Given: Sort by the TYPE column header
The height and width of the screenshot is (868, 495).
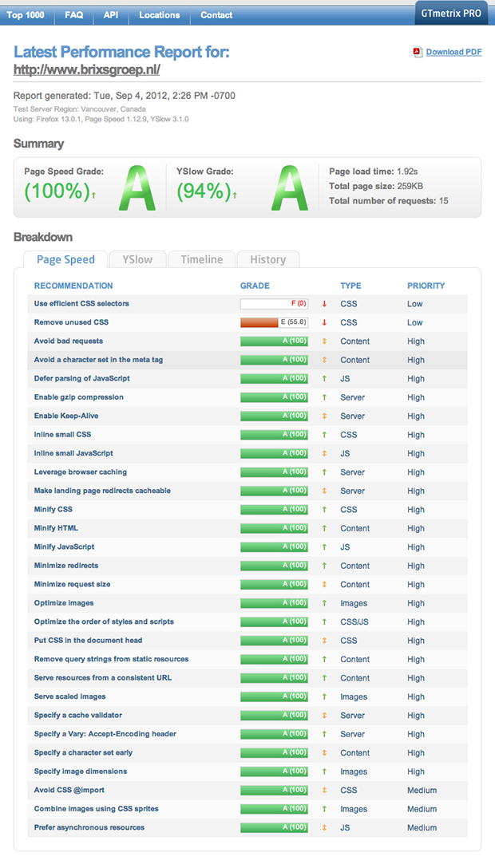Looking at the screenshot, I should coord(350,286).
